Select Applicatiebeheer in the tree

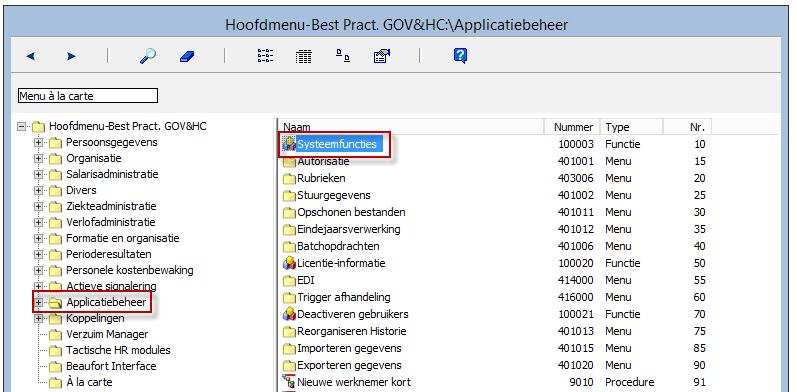coord(106,303)
